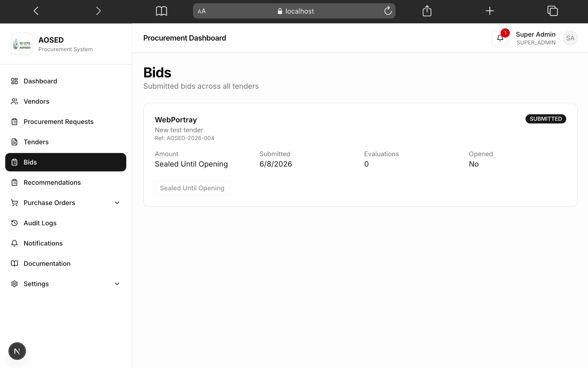588x368 pixels.
Task: Click the 'Ref: AOSED-2026-004' reference
Action: tap(184, 138)
